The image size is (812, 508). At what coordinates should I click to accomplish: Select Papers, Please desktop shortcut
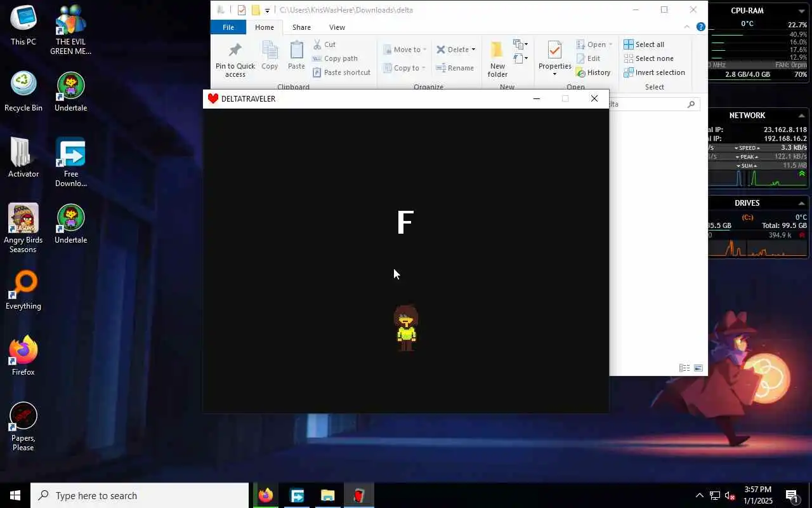point(23,427)
